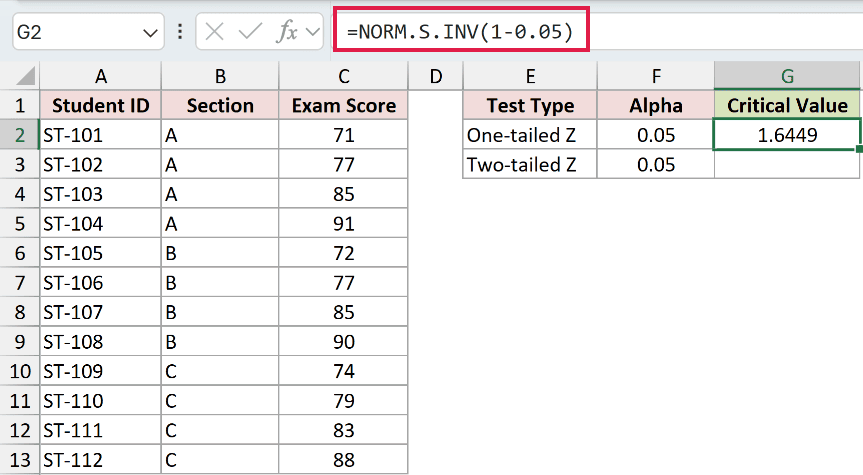Click the Cancel (X) formula icon
Viewport: 863px width, 475px height.
(214, 32)
